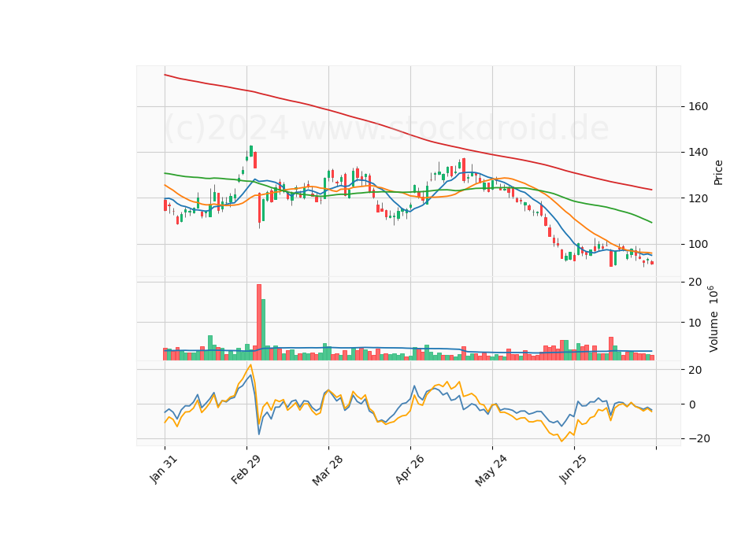Click the 100 price axis value

pyautogui.click(x=698, y=244)
